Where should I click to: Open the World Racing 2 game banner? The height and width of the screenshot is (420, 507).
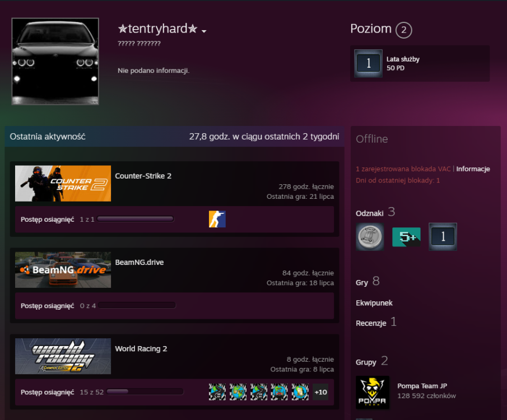tap(63, 356)
